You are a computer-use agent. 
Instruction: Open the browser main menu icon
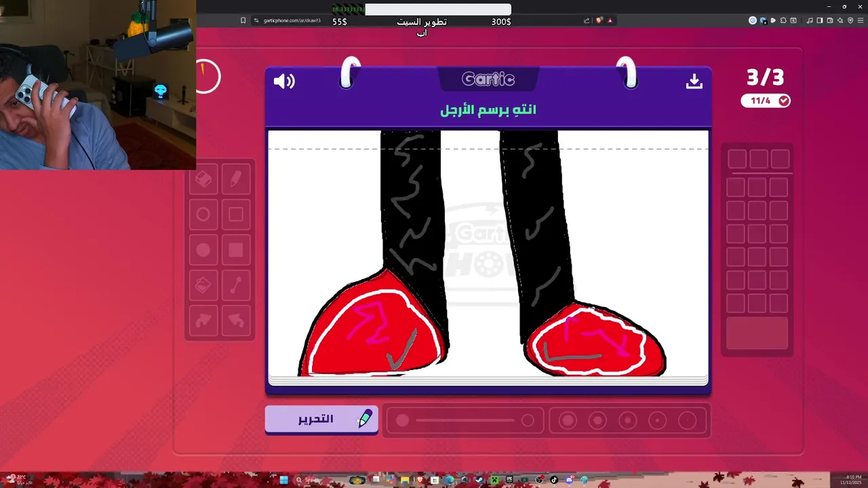point(860,20)
